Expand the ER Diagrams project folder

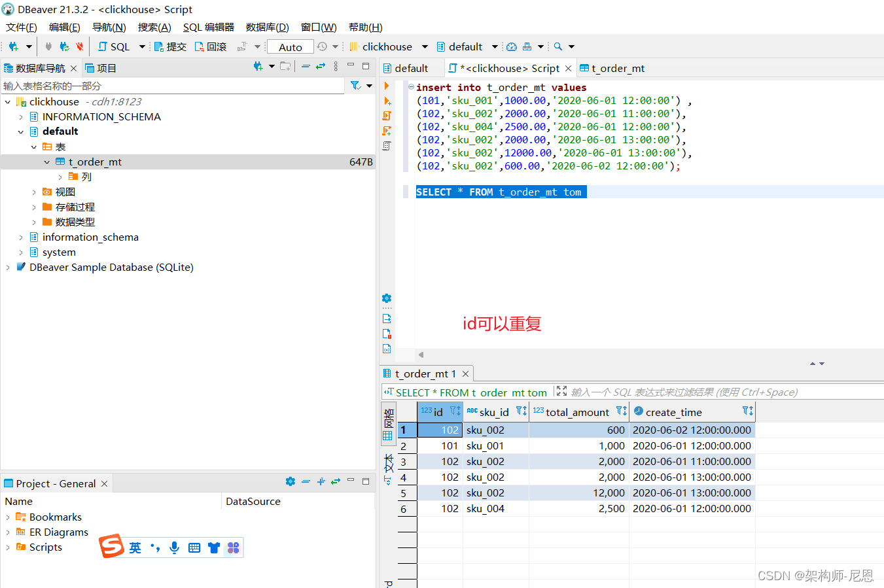[x=8, y=532]
